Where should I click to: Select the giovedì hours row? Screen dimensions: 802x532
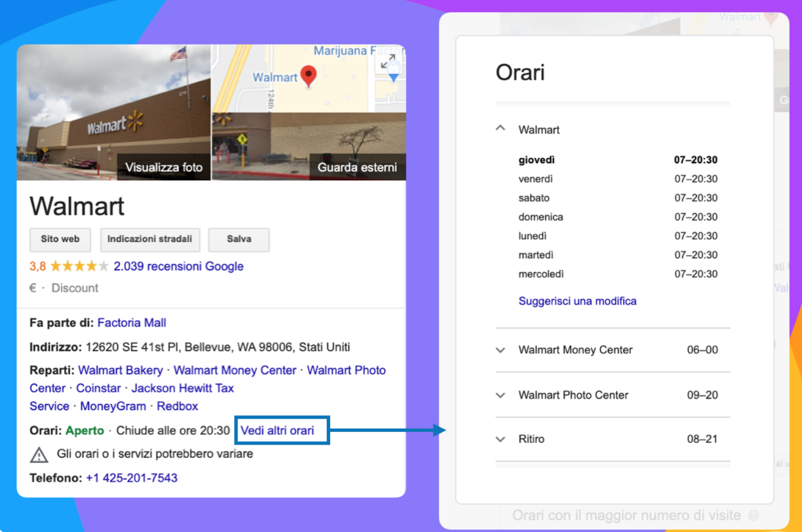(618, 160)
